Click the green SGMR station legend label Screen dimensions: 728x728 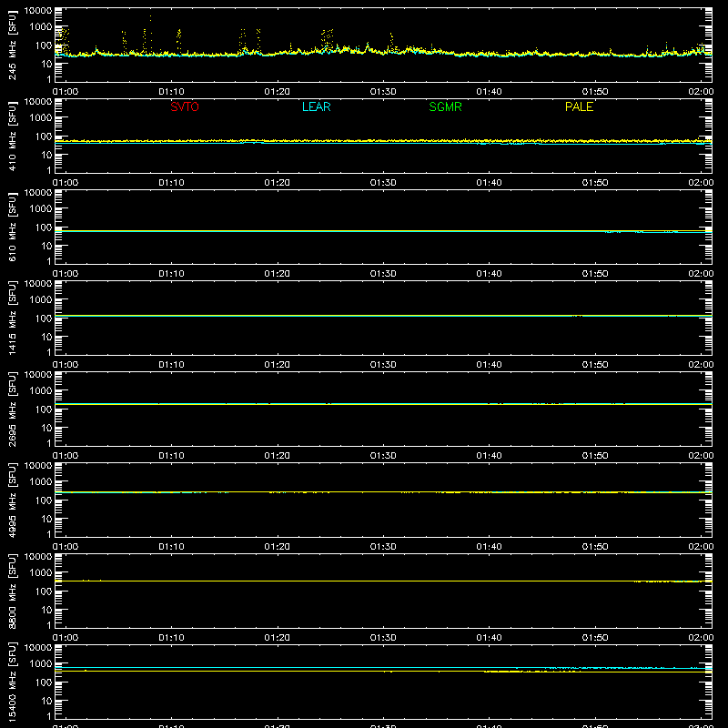(x=445, y=106)
